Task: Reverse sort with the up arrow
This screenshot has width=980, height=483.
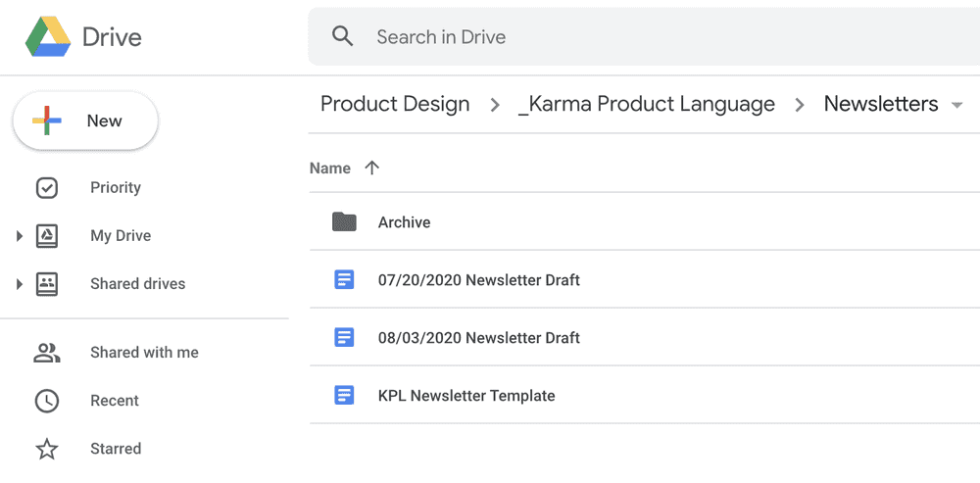Action: click(x=371, y=168)
